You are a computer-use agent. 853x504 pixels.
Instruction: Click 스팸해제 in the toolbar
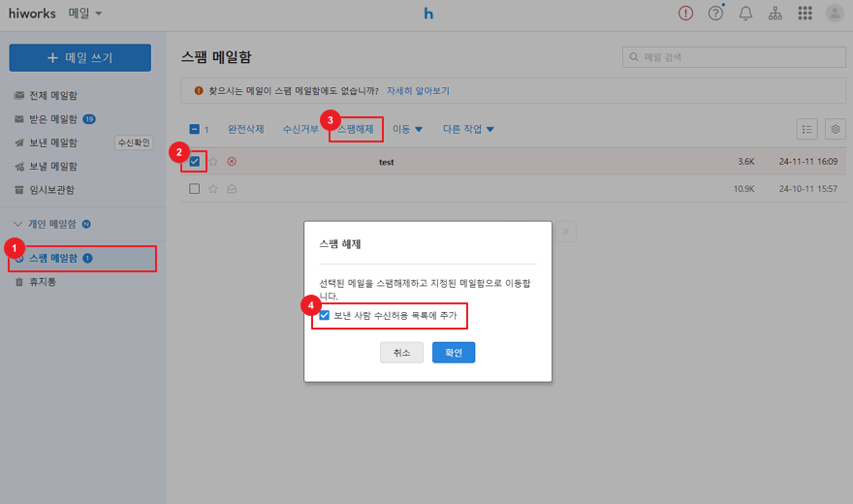click(x=355, y=129)
